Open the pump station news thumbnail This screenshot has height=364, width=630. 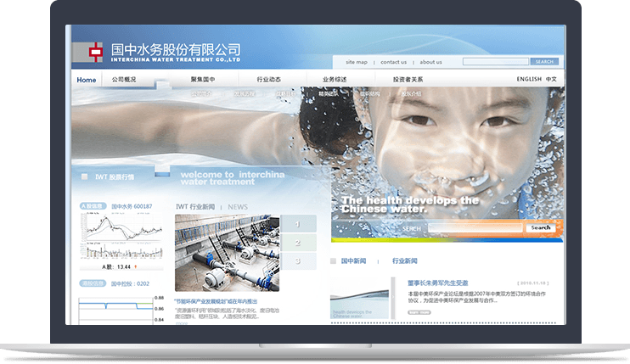pos(227,253)
